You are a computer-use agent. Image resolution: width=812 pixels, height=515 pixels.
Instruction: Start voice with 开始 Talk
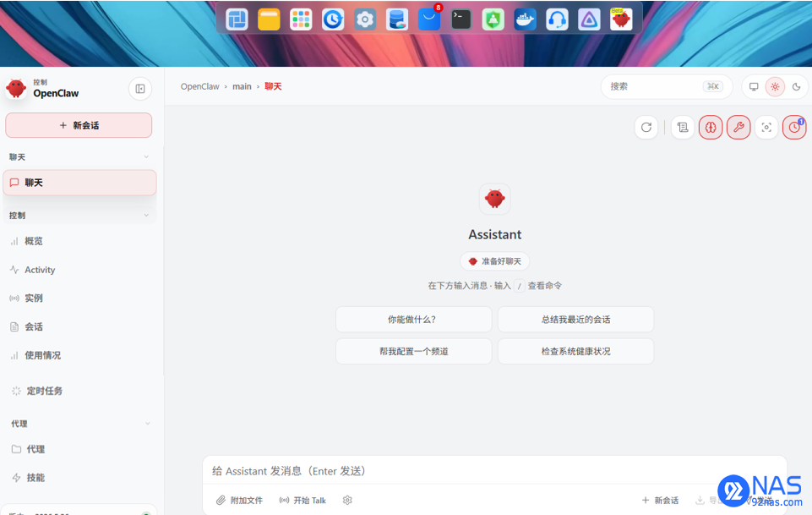302,501
